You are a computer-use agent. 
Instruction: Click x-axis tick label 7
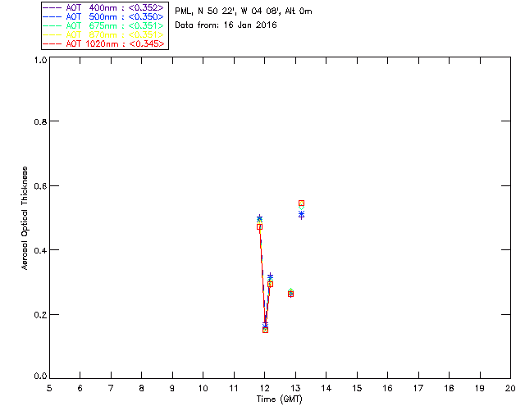click(x=111, y=388)
